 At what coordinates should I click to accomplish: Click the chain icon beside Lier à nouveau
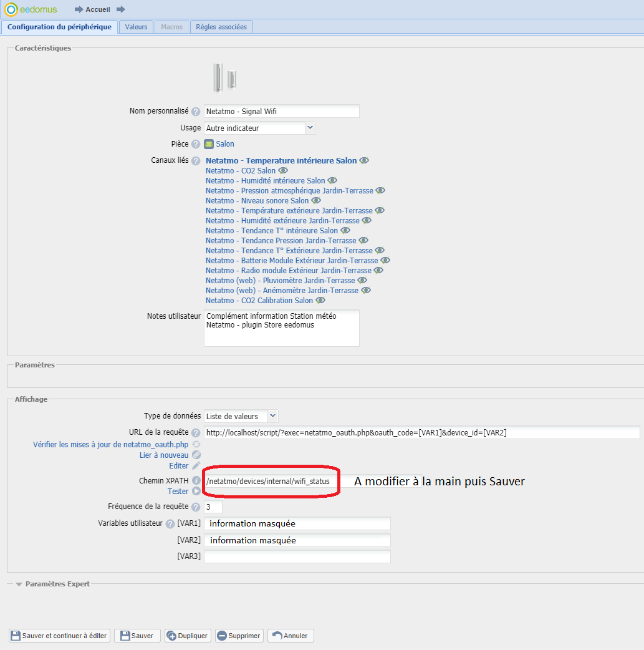click(196, 455)
